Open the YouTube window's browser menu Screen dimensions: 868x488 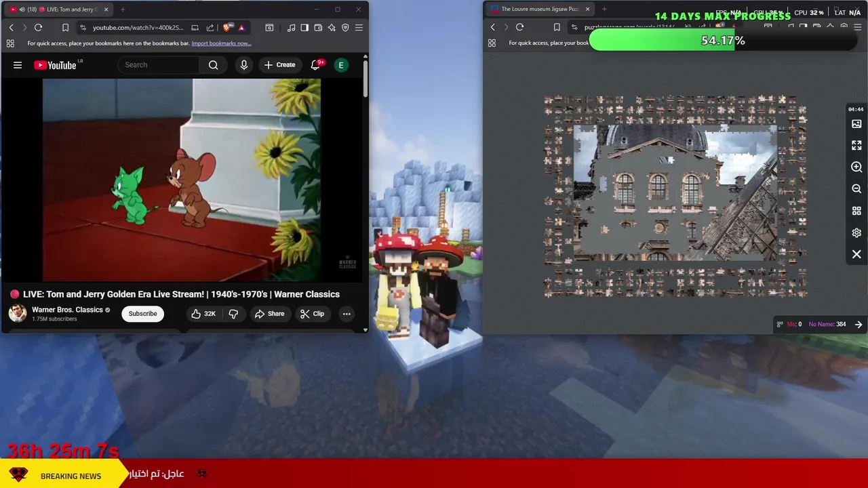[x=359, y=27]
